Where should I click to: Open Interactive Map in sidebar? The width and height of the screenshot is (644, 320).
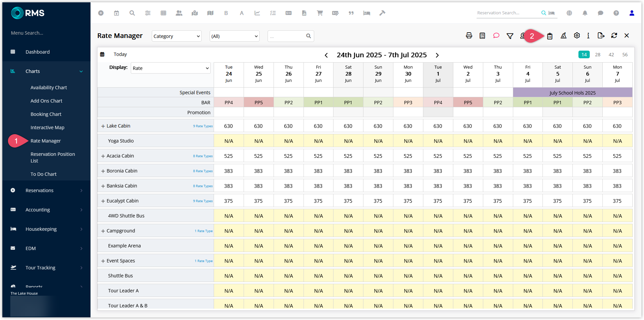point(47,128)
